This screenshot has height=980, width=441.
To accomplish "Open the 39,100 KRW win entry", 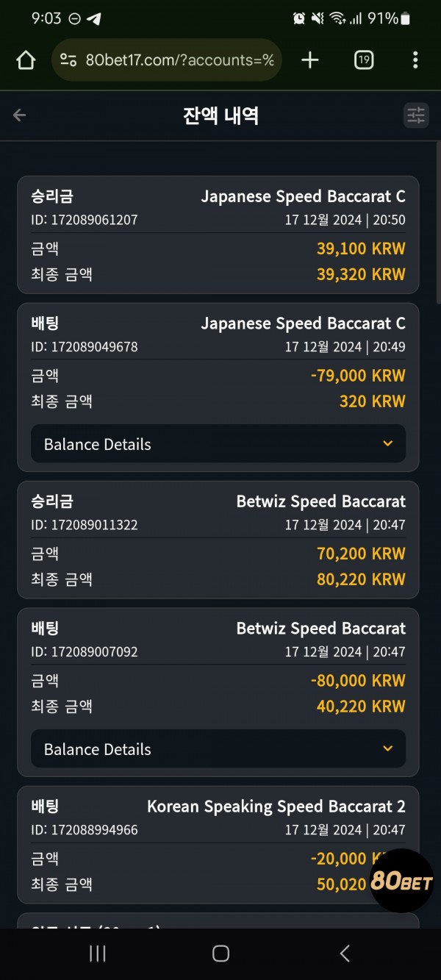I will [x=218, y=235].
